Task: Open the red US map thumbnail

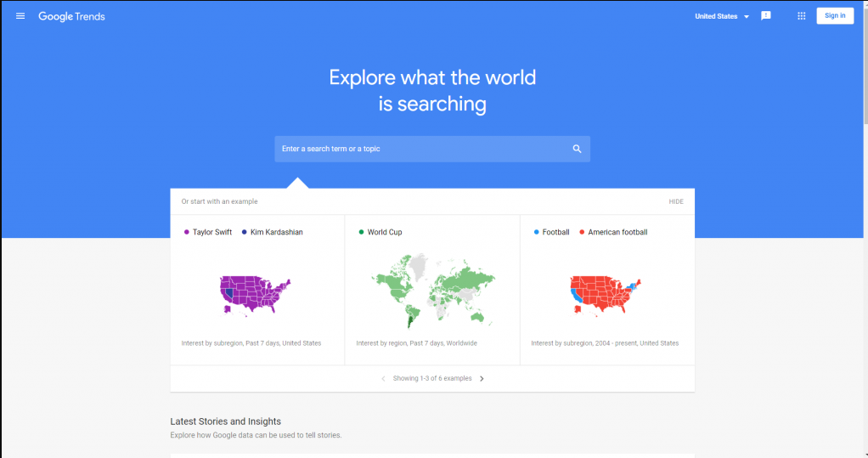Action: pyautogui.click(x=605, y=296)
